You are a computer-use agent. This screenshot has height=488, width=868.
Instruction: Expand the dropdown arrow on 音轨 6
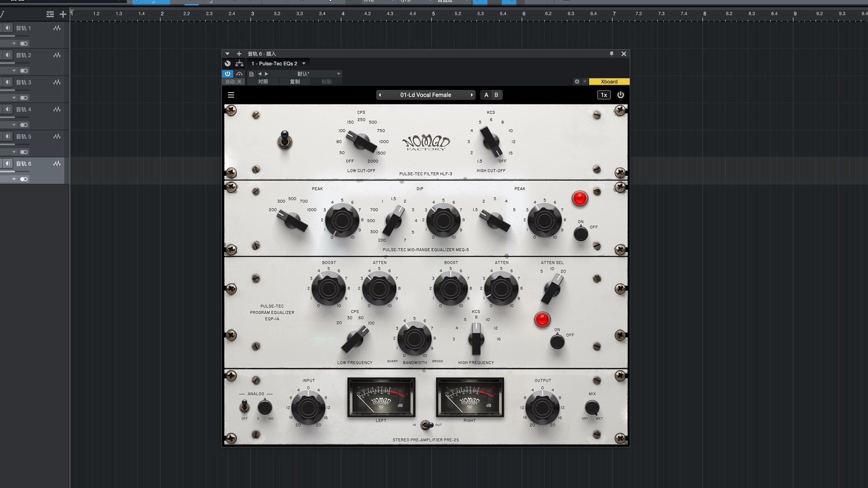[x=14, y=179]
